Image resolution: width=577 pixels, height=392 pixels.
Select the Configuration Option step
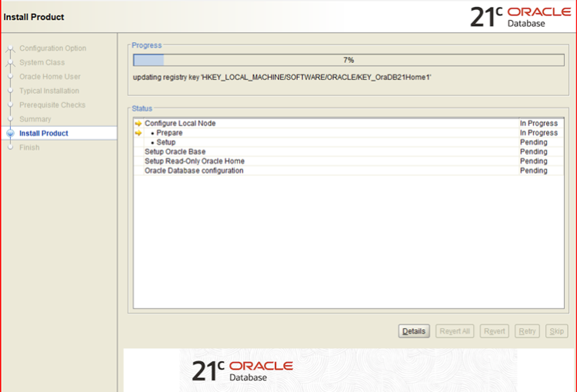click(x=52, y=48)
